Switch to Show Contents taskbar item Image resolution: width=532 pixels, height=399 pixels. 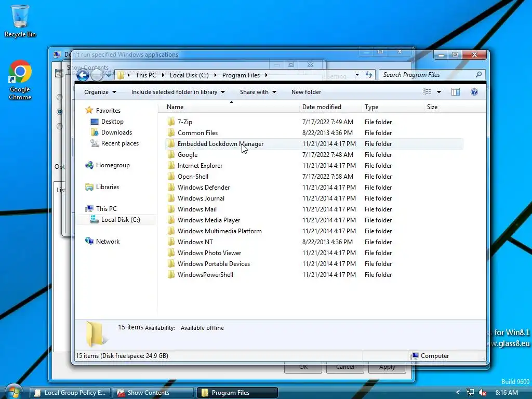pos(153,393)
